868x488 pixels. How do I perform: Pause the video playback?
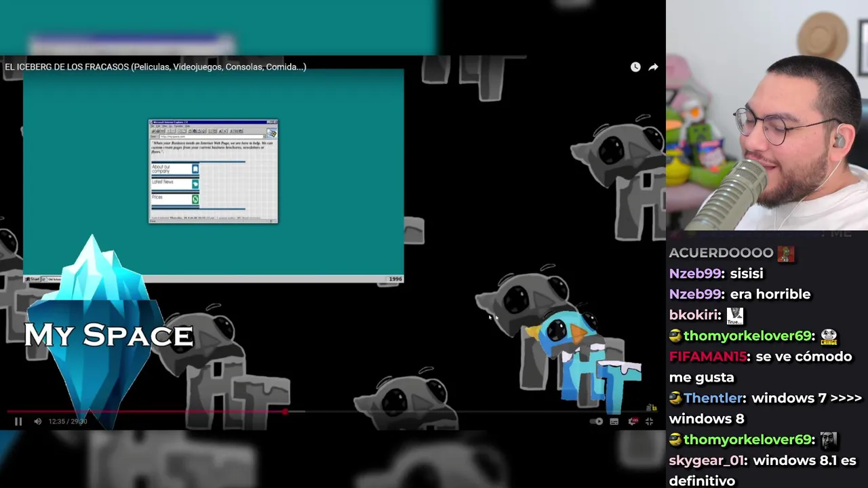coord(18,422)
